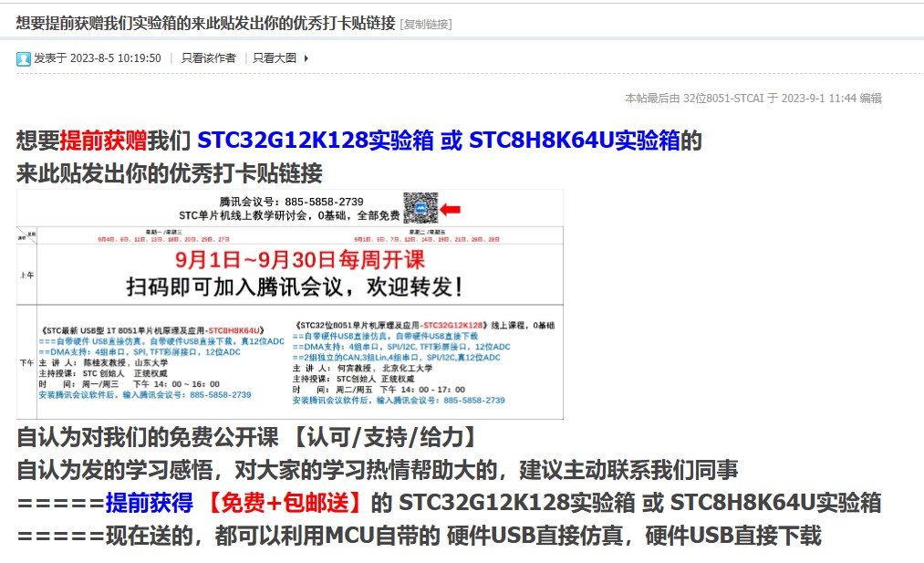The height and width of the screenshot is (563, 924).
Task: Click the blue text 提前获得
Action: click(x=149, y=502)
